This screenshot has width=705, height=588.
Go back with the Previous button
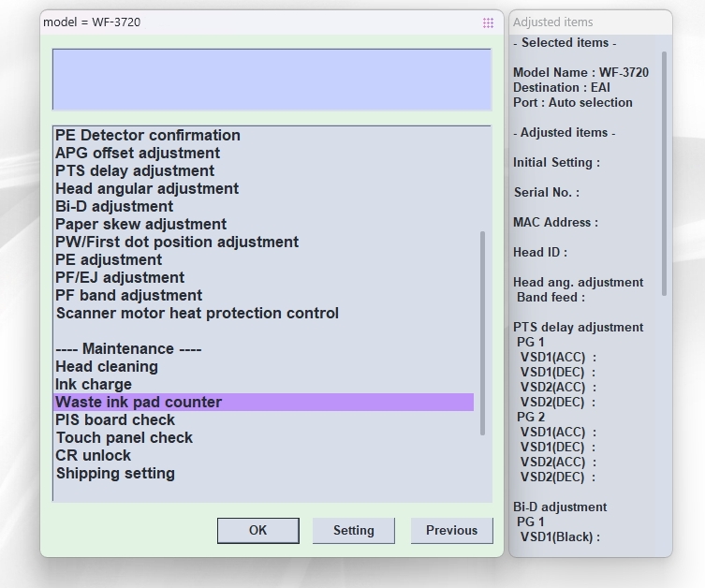click(x=451, y=531)
